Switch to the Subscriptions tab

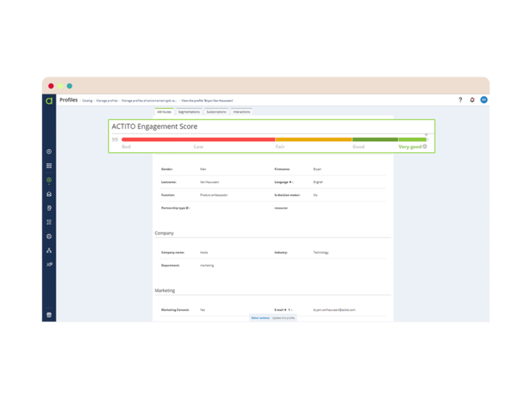(217, 111)
